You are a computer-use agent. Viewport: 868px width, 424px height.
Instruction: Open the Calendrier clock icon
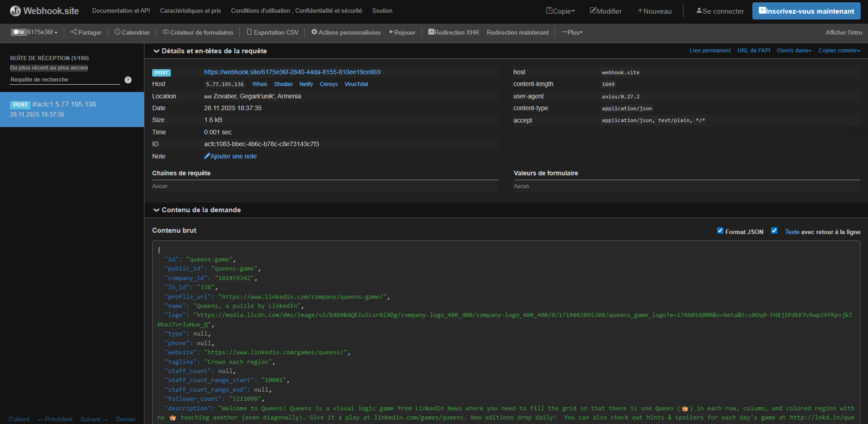coord(117,32)
